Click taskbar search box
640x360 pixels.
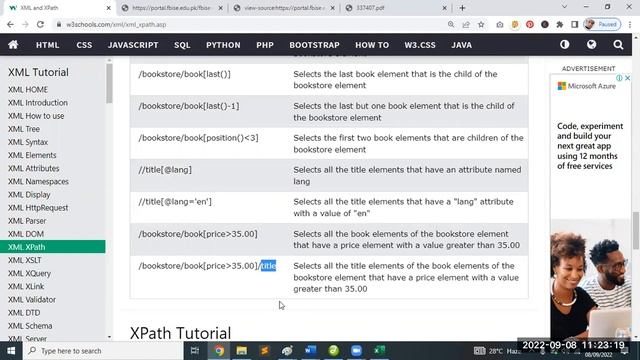pos(103,351)
